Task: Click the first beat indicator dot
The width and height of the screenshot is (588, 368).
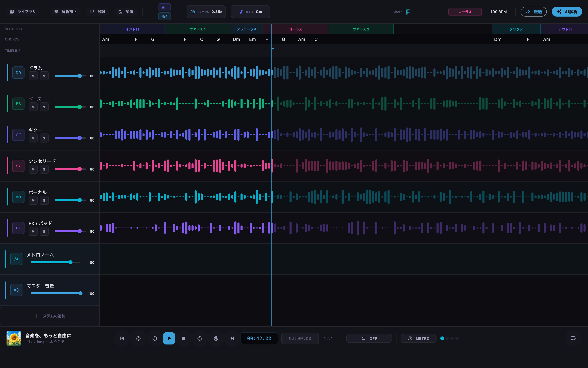Action: coord(442,338)
